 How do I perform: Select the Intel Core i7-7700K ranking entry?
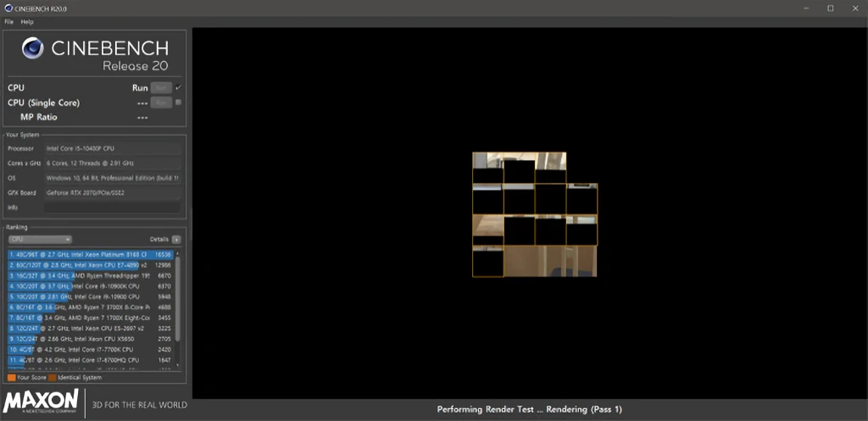click(x=91, y=350)
